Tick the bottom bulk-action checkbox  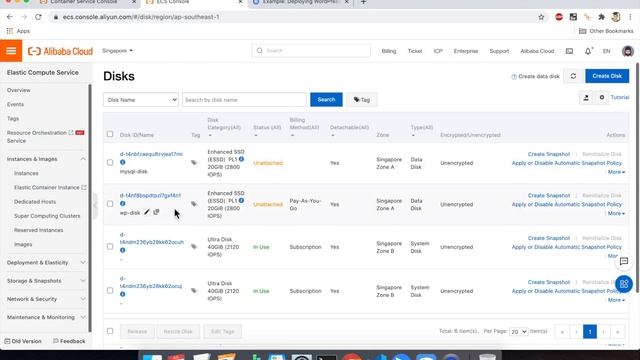110,331
